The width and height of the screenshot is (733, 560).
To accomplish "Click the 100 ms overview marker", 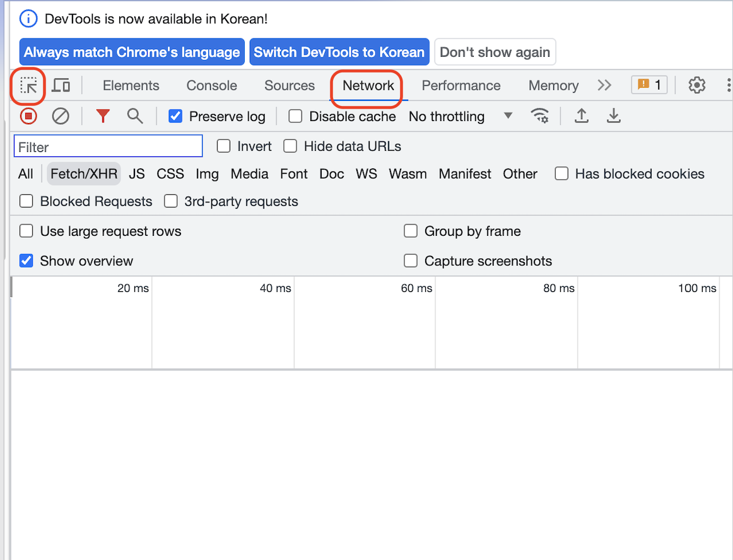I will (697, 288).
